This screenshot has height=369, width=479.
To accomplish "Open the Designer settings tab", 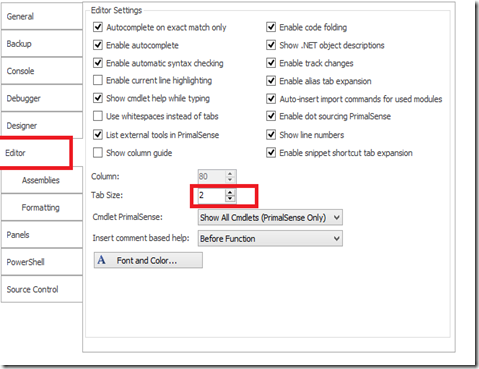I will pos(41,125).
